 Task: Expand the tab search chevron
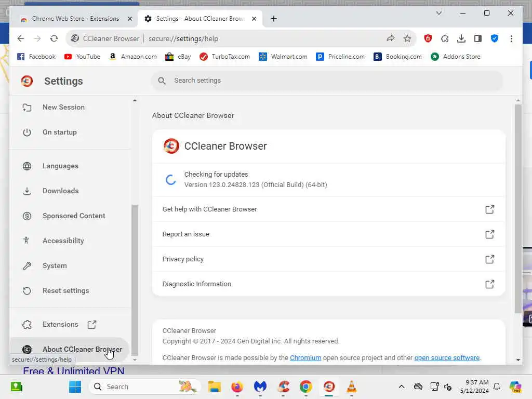pos(438,13)
